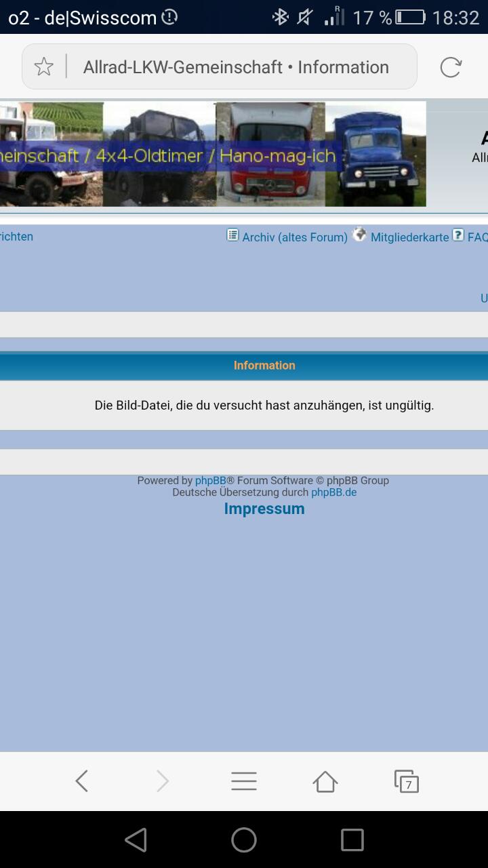Go to the browser home page icon
The width and height of the screenshot is (488, 868).
click(x=325, y=781)
